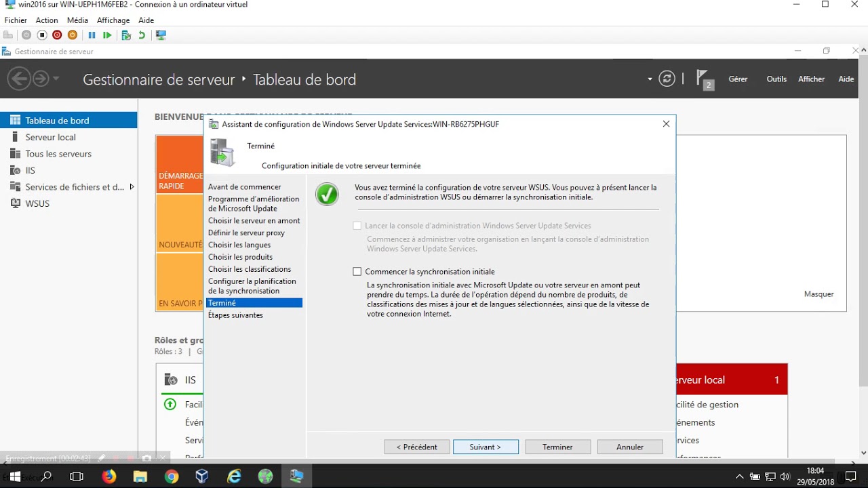This screenshot has height=488, width=868.
Task: Revert the VM with green arrow icon
Action: (x=142, y=35)
